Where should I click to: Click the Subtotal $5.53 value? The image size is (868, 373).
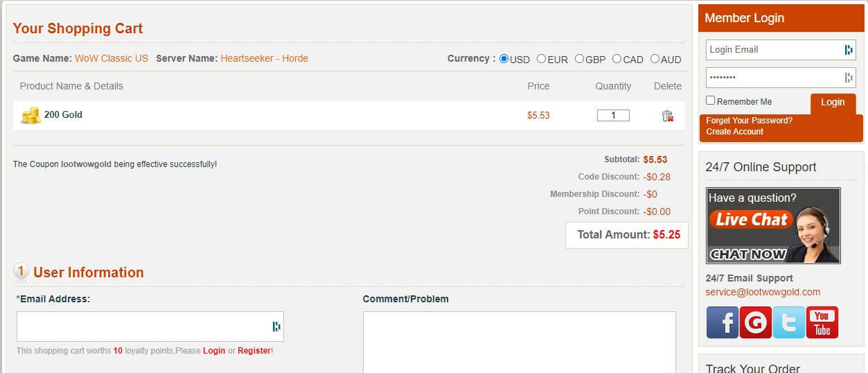click(655, 159)
